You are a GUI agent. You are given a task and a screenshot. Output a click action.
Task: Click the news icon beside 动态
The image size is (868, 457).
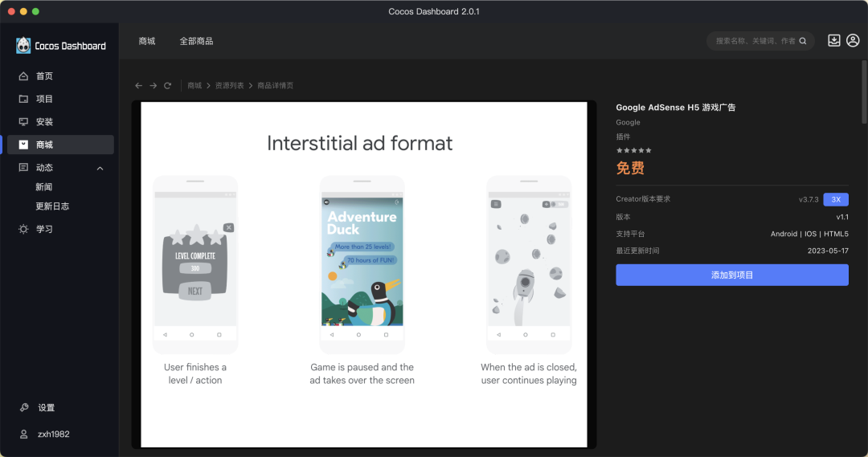pos(23,167)
